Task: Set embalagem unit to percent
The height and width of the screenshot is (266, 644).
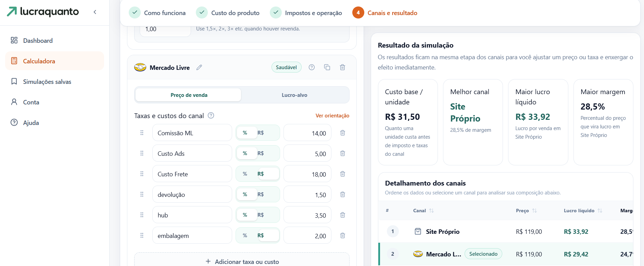Action: coord(245,235)
